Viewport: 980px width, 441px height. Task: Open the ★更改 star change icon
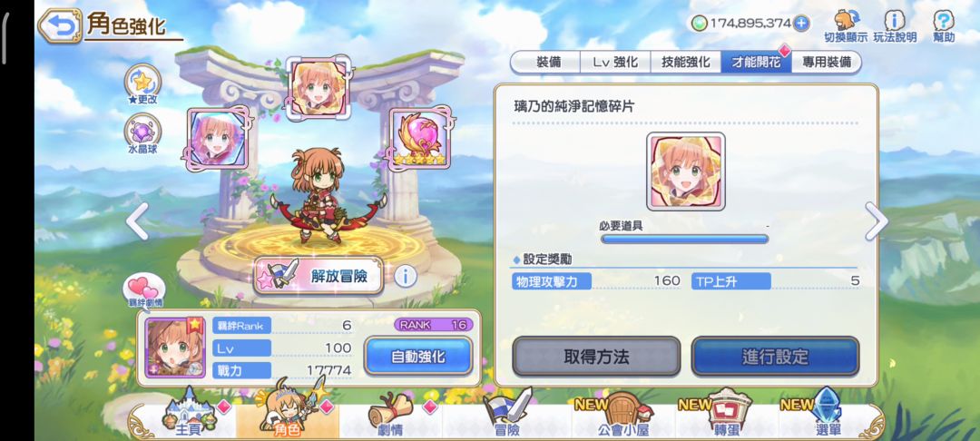pyautogui.click(x=142, y=85)
